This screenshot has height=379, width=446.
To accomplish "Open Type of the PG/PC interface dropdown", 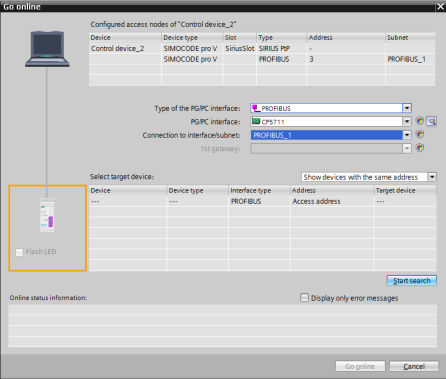I will tap(407, 108).
